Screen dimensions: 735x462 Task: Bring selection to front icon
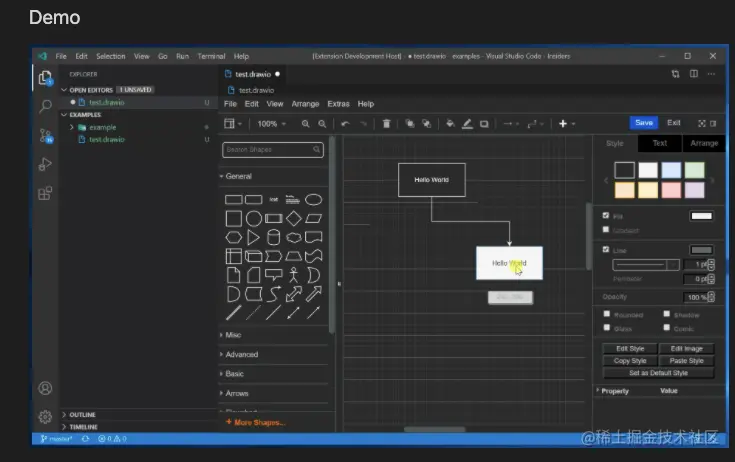click(410, 124)
